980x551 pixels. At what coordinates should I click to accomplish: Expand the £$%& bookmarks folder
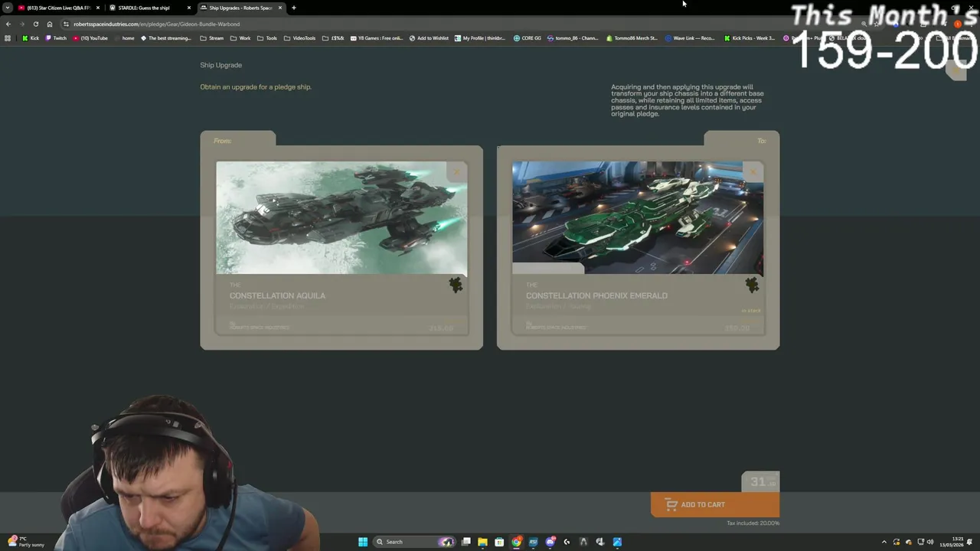click(333, 37)
